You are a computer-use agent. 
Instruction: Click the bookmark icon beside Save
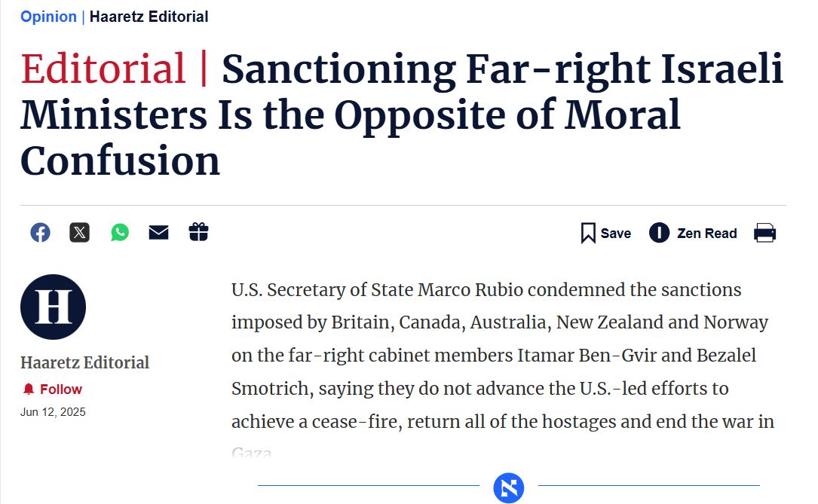(x=588, y=233)
